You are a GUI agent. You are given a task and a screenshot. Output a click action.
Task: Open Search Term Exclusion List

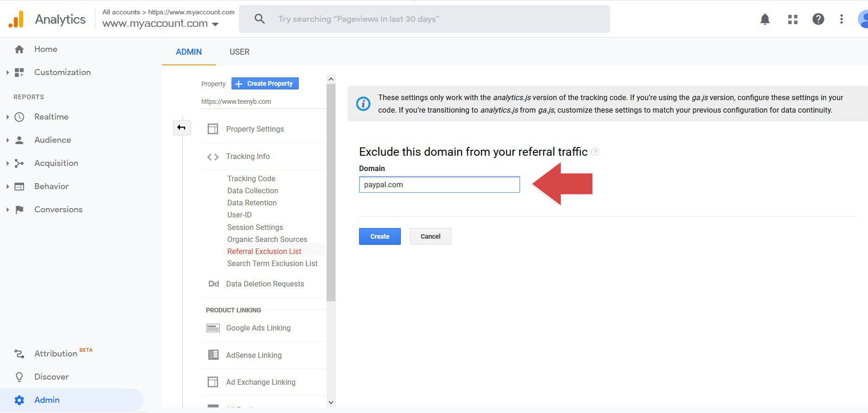click(x=272, y=263)
